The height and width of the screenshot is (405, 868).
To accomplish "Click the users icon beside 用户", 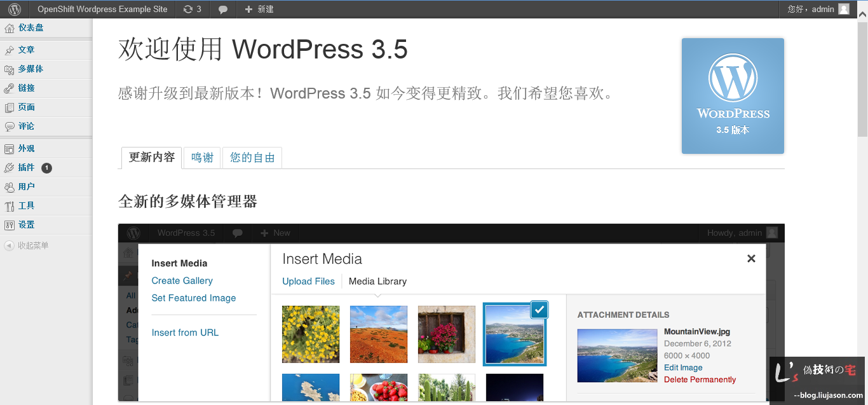I will pyautogui.click(x=9, y=187).
